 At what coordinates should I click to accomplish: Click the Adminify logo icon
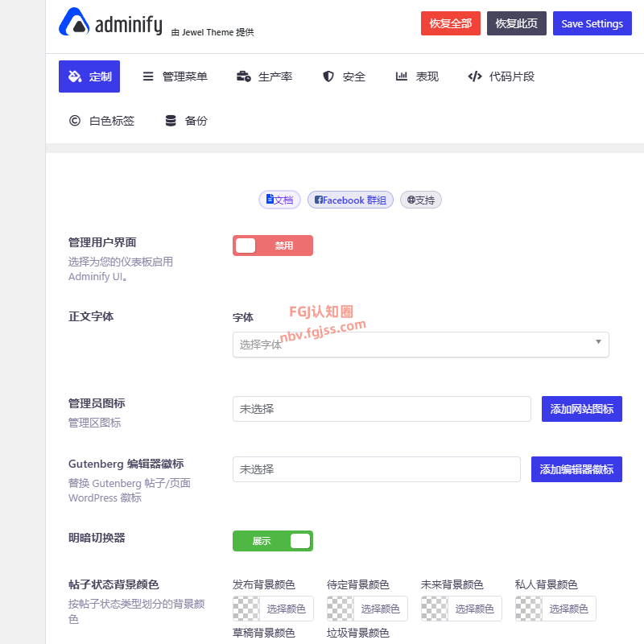(x=74, y=22)
